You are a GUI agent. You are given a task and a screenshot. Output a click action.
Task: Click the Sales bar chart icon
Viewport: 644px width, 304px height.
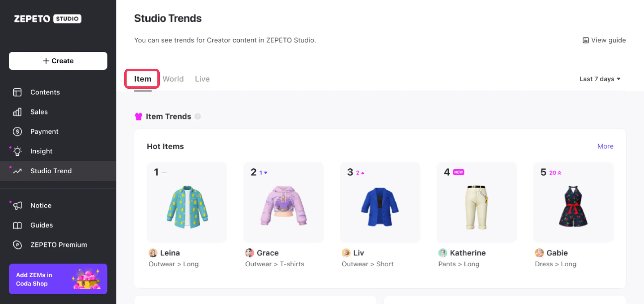pyautogui.click(x=17, y=112)
